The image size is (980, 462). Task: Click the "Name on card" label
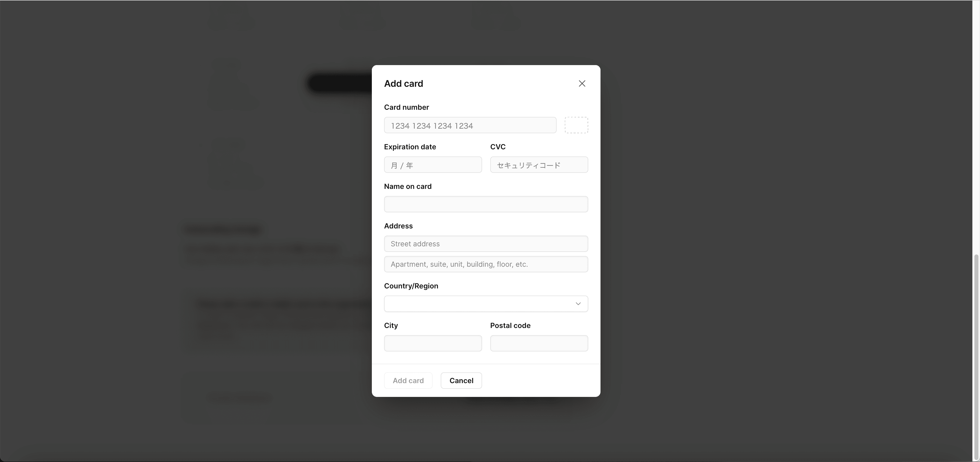[x=408, y=187]
